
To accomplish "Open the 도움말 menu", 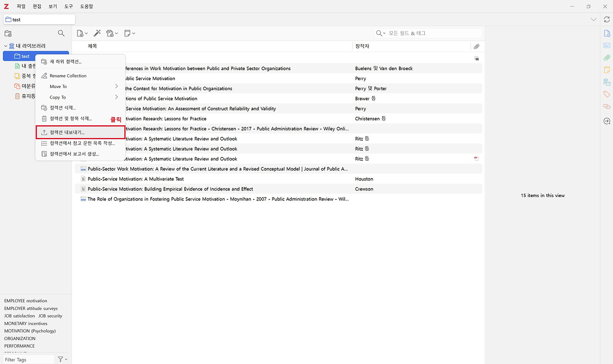I will pos(86,6).
